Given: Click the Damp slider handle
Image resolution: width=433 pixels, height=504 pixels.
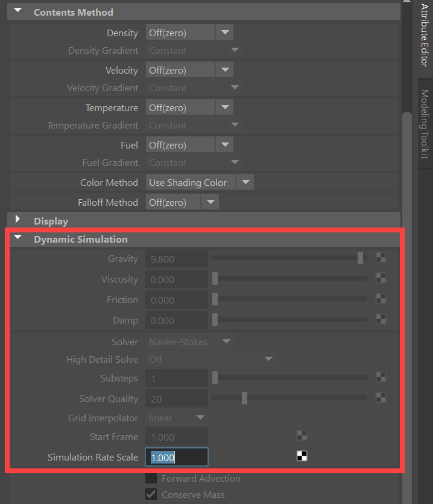Looking at the screenshot, I should pos(215,319).
